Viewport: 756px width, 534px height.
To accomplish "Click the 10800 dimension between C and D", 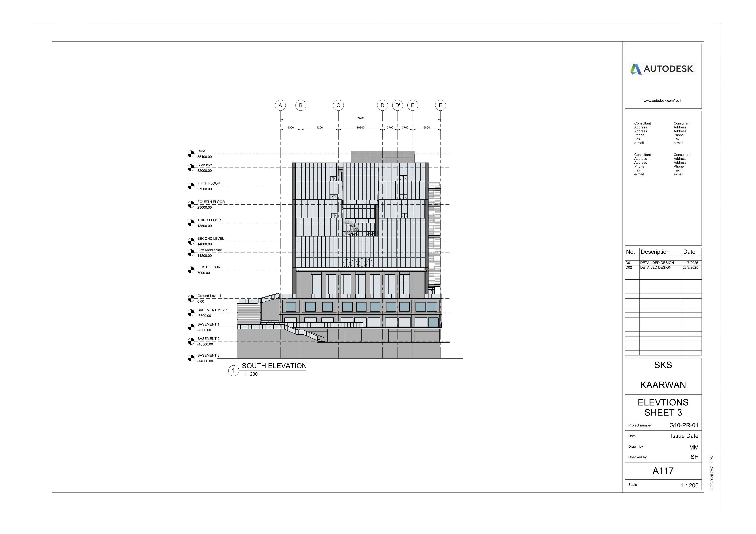I will click(x=360, y=127).
